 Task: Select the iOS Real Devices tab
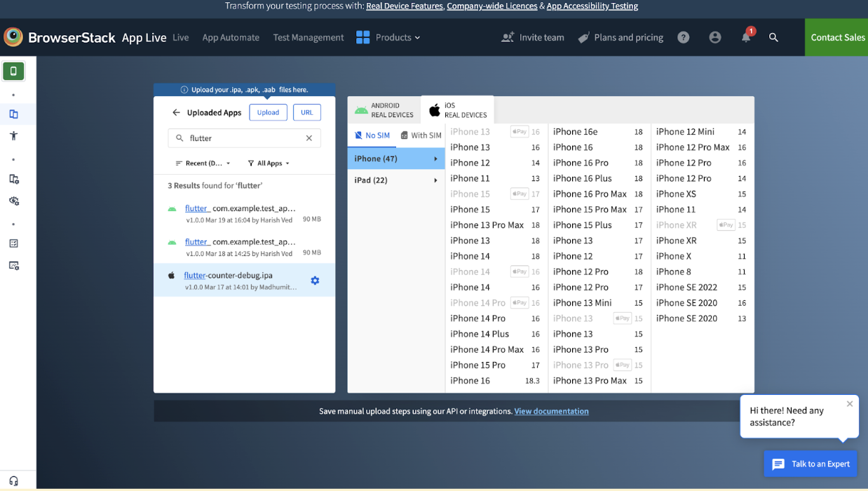point(457,110)
